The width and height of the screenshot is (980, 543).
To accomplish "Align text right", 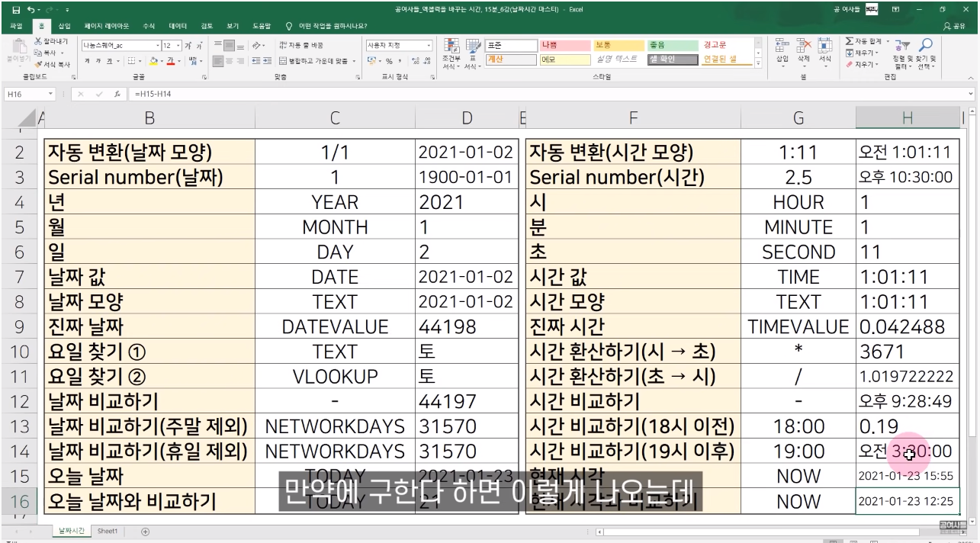I will (239, 61).
